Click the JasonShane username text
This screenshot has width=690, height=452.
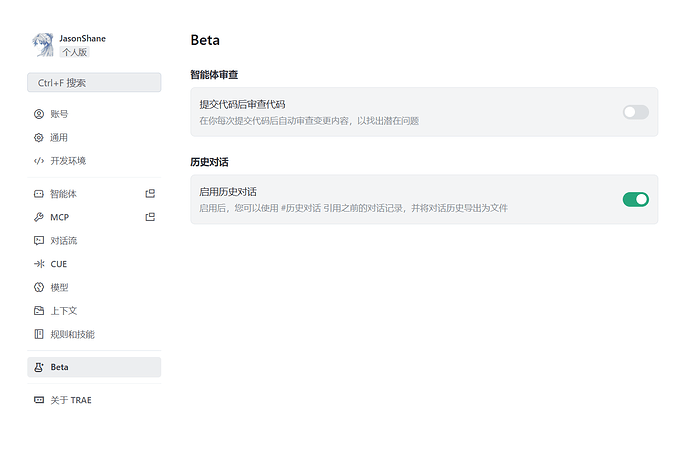click(82, 39)
